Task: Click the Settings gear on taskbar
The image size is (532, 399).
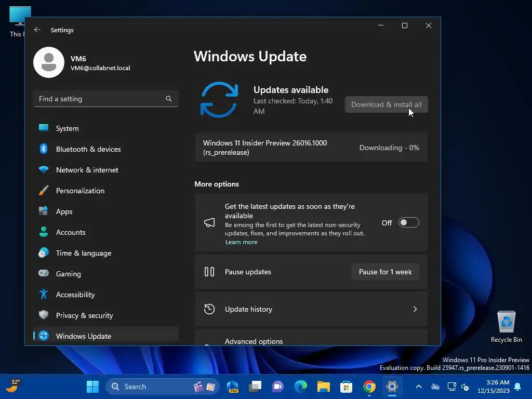Action: coord(392,387)
